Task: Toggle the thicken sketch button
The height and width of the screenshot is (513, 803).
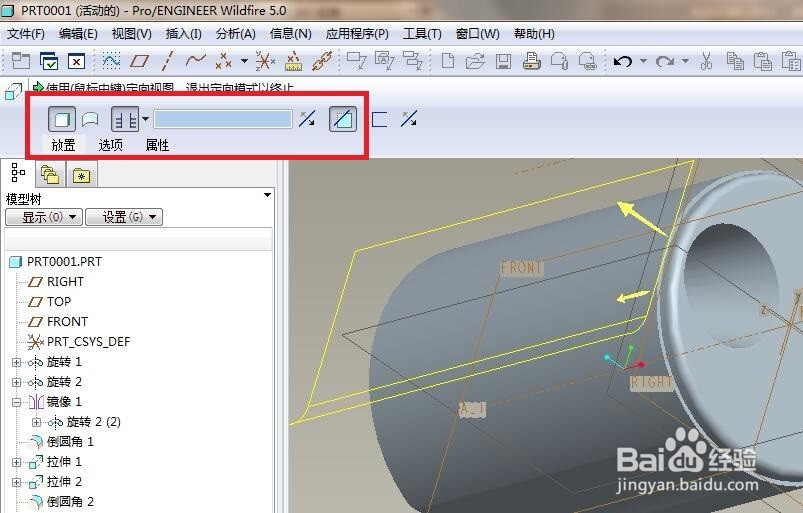Action: [379, 119]
